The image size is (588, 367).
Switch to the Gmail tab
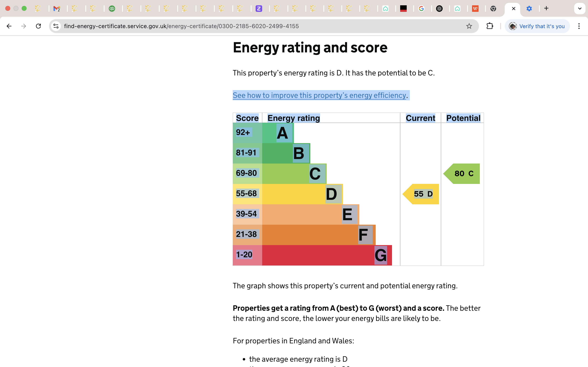[57, 9]
